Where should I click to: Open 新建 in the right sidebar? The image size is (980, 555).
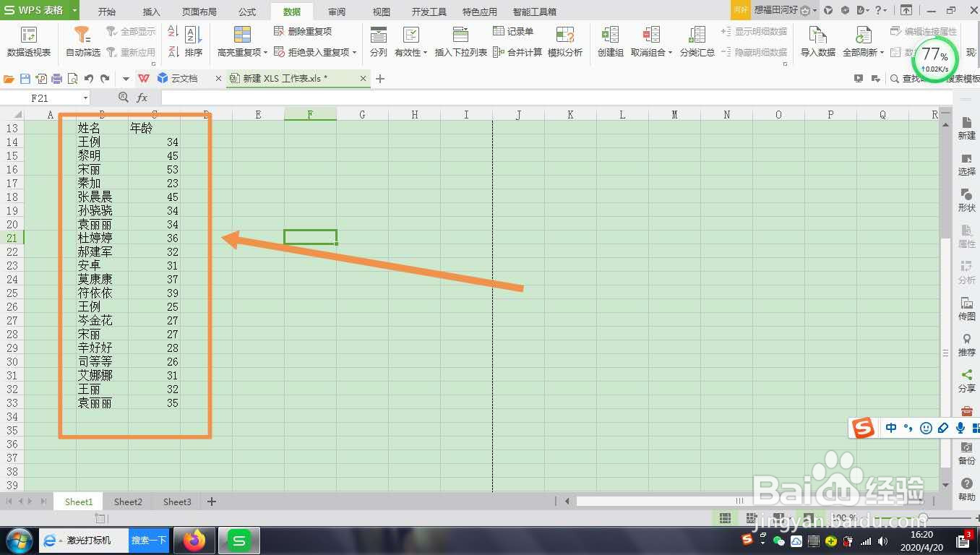click(x=966, y=129)
